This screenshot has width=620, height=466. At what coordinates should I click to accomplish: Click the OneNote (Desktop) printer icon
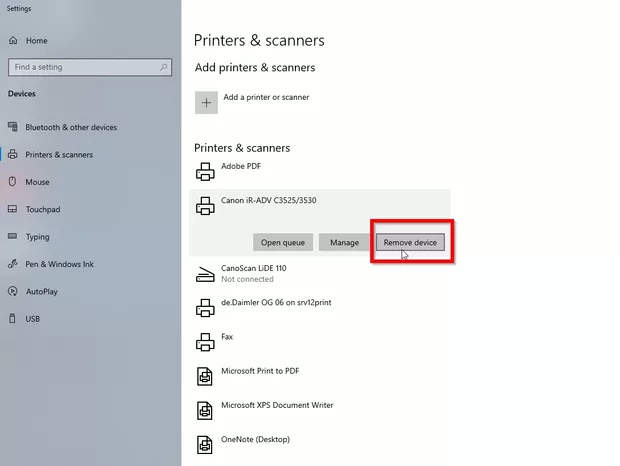click(205, 445)
